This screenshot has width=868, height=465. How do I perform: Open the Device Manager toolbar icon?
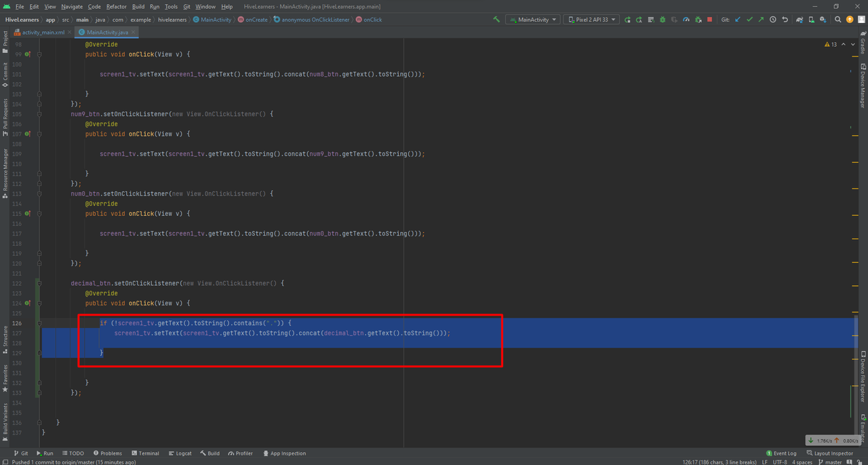(x=812, y=20)
